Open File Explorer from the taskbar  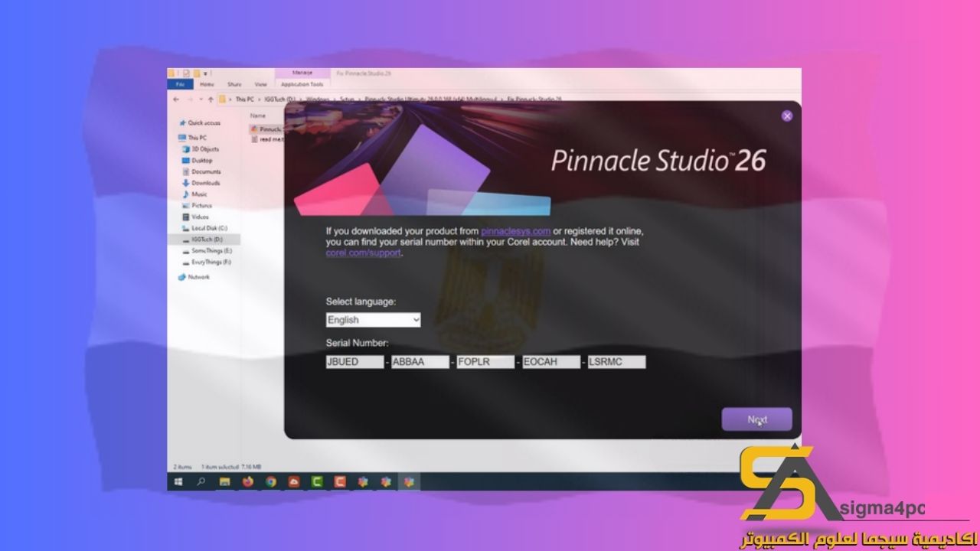(x=225, y=482)
